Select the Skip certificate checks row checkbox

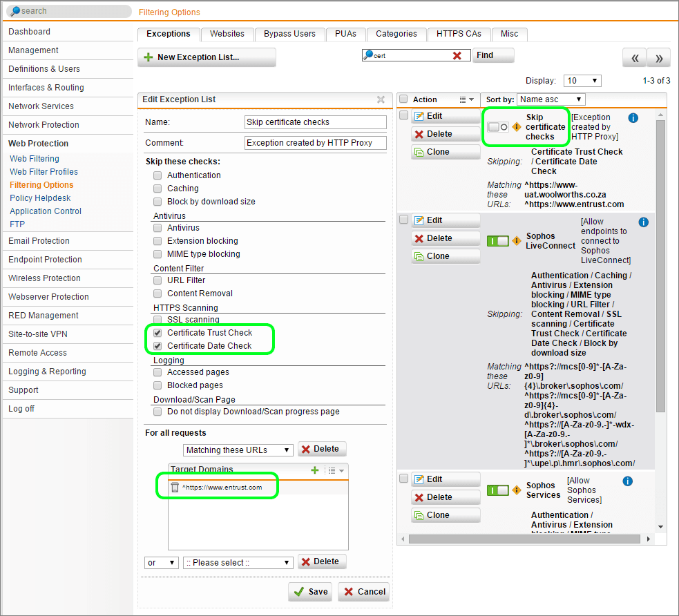[403, 115]
